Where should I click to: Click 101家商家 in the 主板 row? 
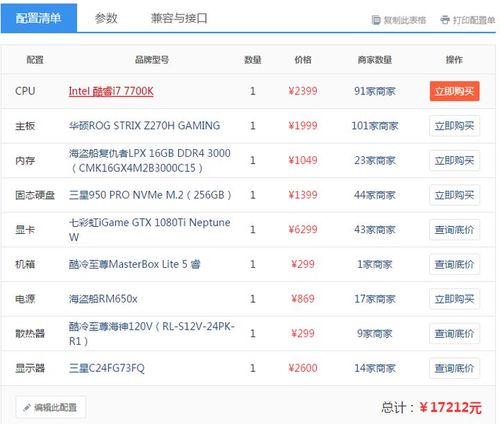click(375, 126)
